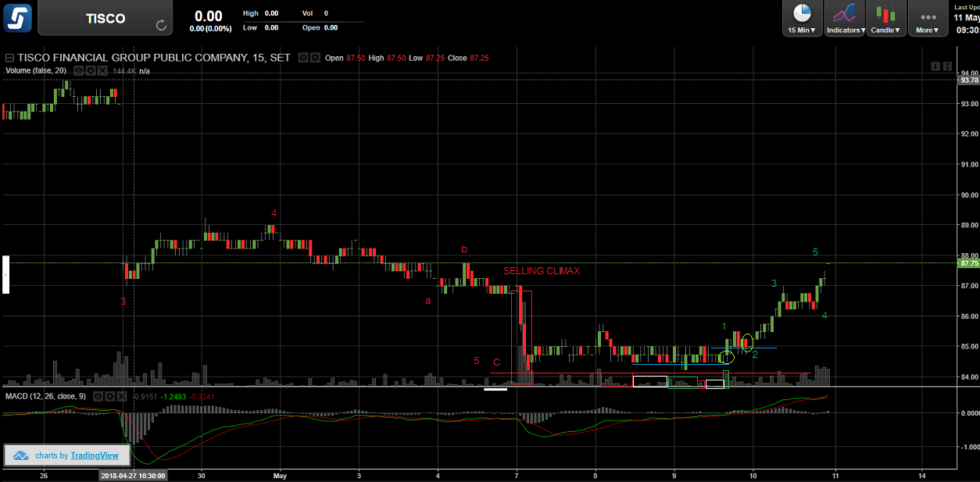Image resolution: width=980 pixels, height=482 pixels.
Task: Click the TISCO symbol search field
Action: pos(106,18)
